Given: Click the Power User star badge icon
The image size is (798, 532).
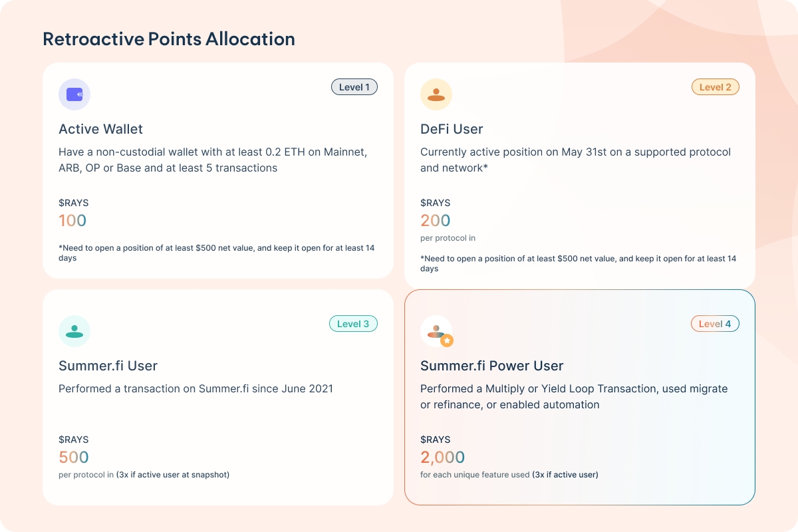Looking at the screenshot, I should point(448,340).
